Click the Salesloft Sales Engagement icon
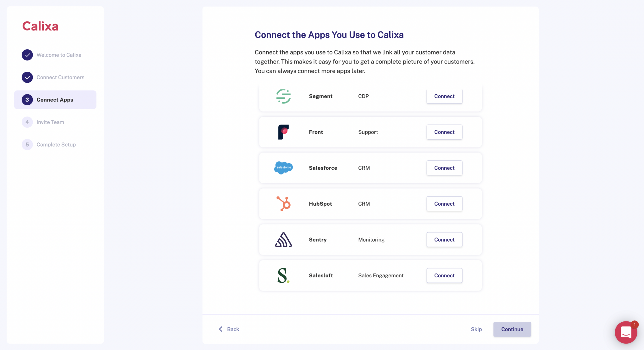 (283, 275)
